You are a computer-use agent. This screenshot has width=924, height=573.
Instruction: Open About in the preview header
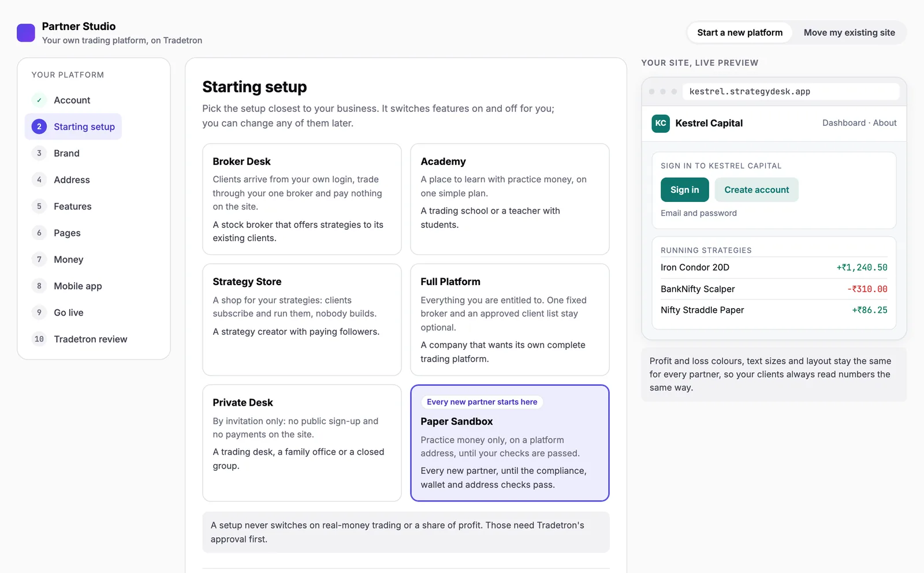[x=885, y=123]
